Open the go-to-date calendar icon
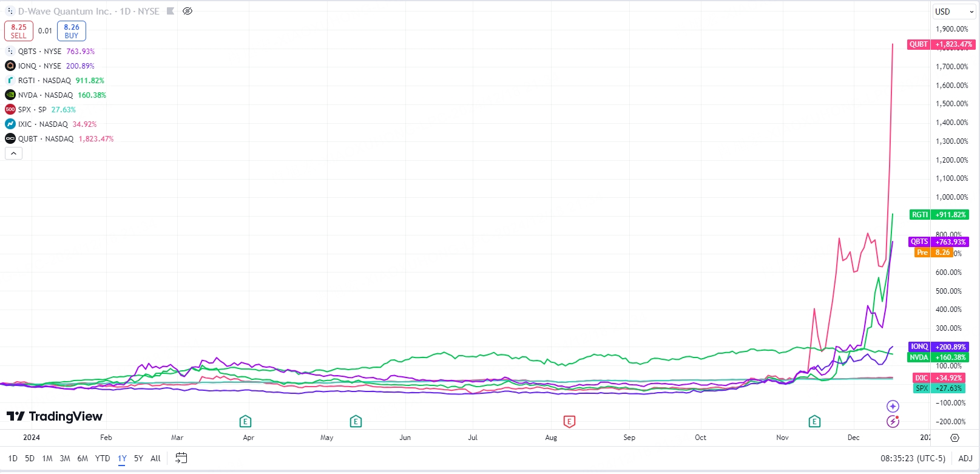This screenshot has height=474, width=980. [181, 458]
